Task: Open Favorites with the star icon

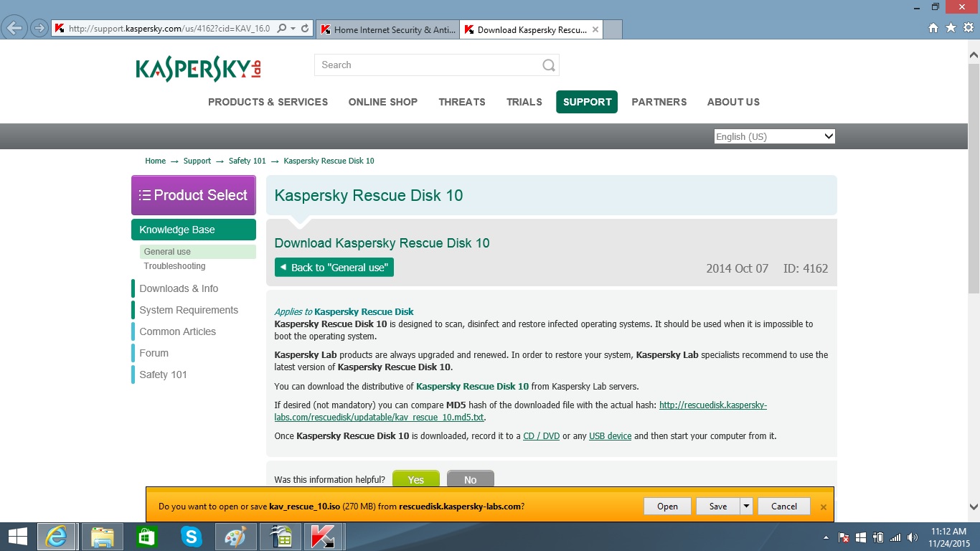Action: (x=951, y=28)
